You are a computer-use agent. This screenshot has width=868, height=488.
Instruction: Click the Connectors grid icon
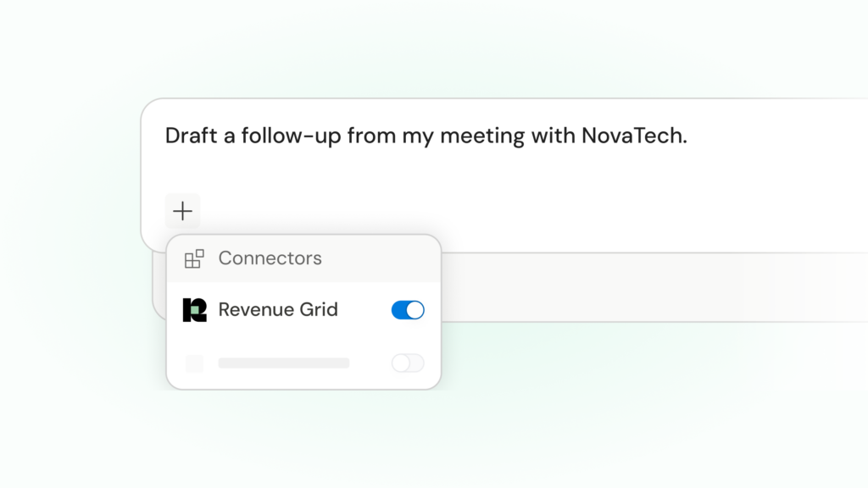[x=194, y=258]
